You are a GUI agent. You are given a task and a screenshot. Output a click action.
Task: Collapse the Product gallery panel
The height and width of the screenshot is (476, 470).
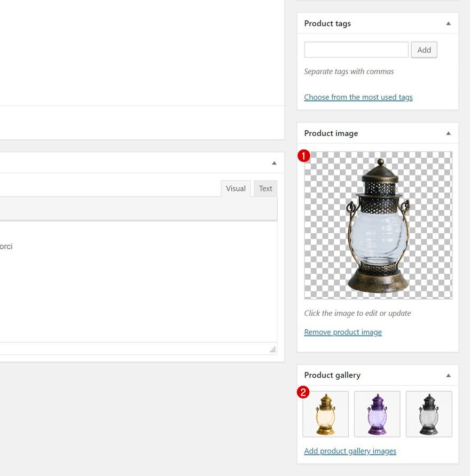tap(449, 375)
